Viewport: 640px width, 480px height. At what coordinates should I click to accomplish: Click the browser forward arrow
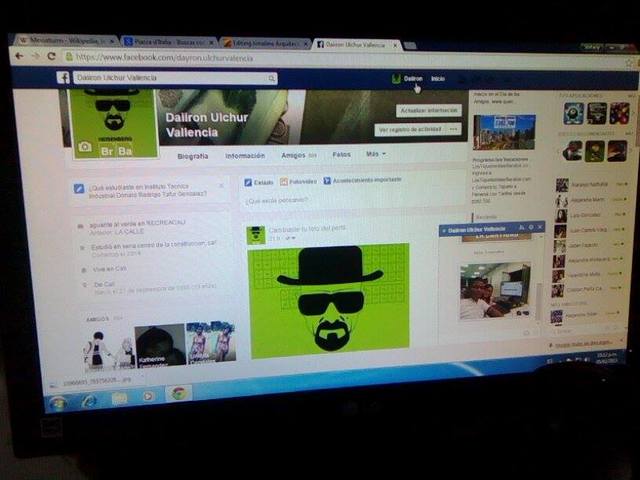36,56
